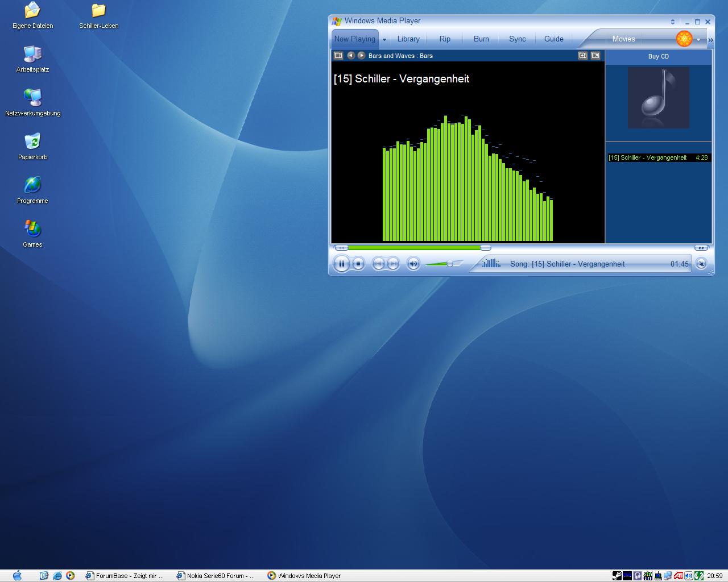This screenshot has height=582, width=728.
Task: Click the green lightning bolt tray icon
Action: coord(699,576)
